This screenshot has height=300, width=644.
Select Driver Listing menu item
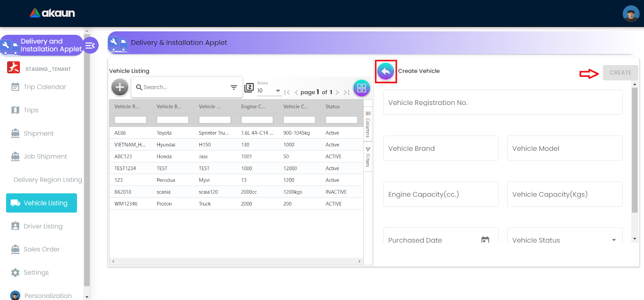(43, 226)
